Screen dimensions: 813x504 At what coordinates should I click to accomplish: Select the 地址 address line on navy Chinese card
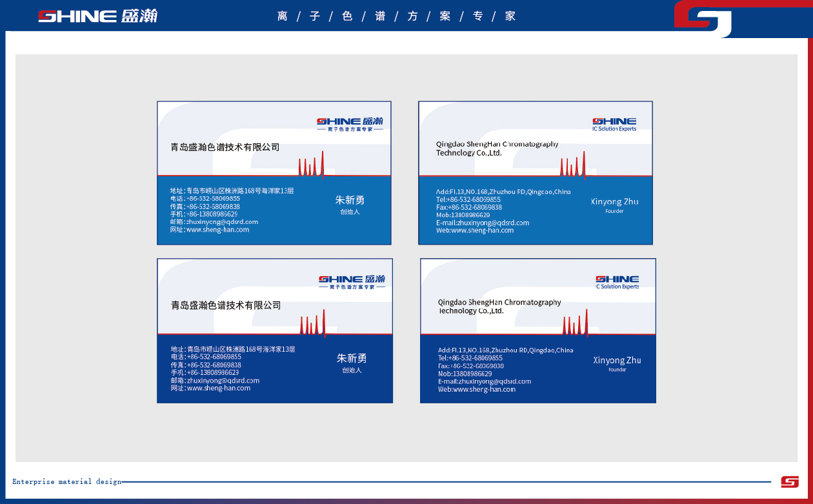tap(233, 349)
